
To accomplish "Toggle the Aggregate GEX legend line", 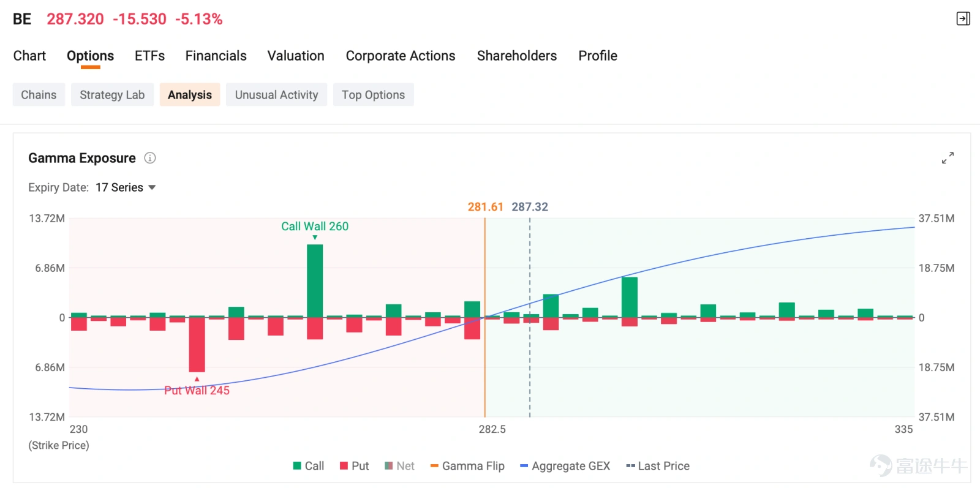I will point(565,466).
